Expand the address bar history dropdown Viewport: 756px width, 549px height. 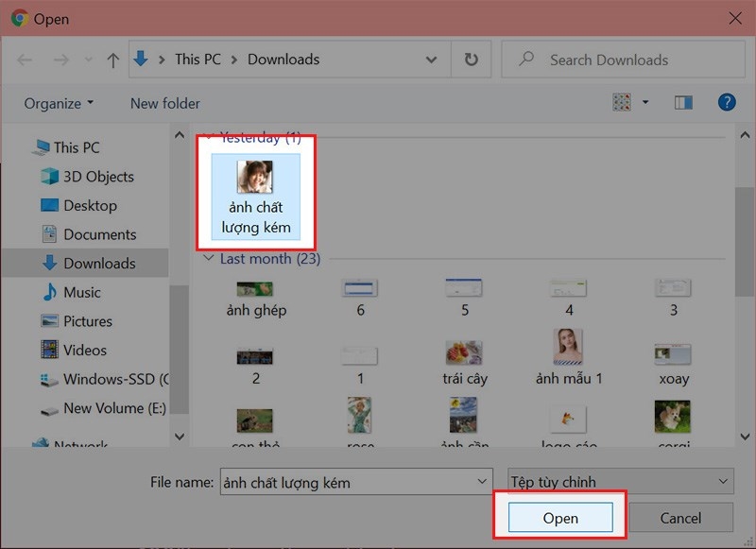coord(431,60)
